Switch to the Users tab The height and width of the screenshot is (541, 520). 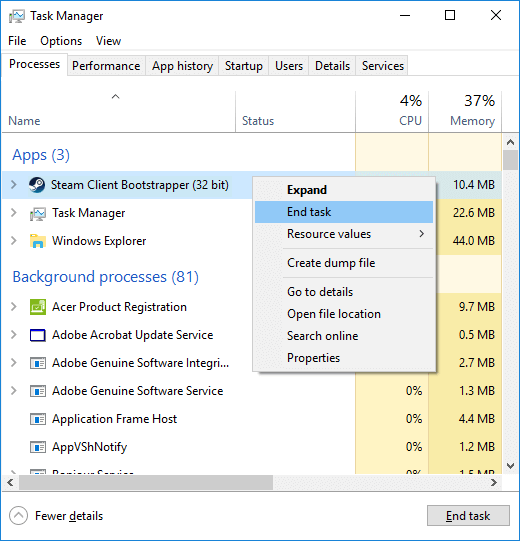[x=289, y=66]
